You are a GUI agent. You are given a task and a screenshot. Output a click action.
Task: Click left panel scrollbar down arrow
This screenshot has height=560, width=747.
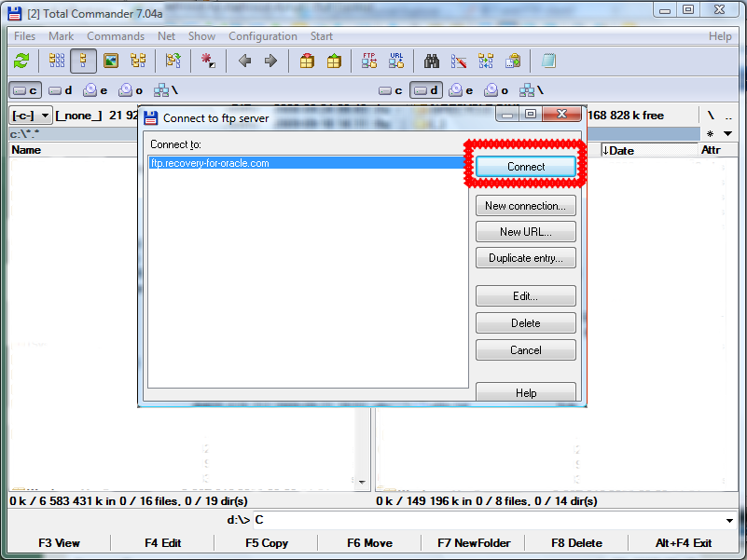(x=363, y=482)
